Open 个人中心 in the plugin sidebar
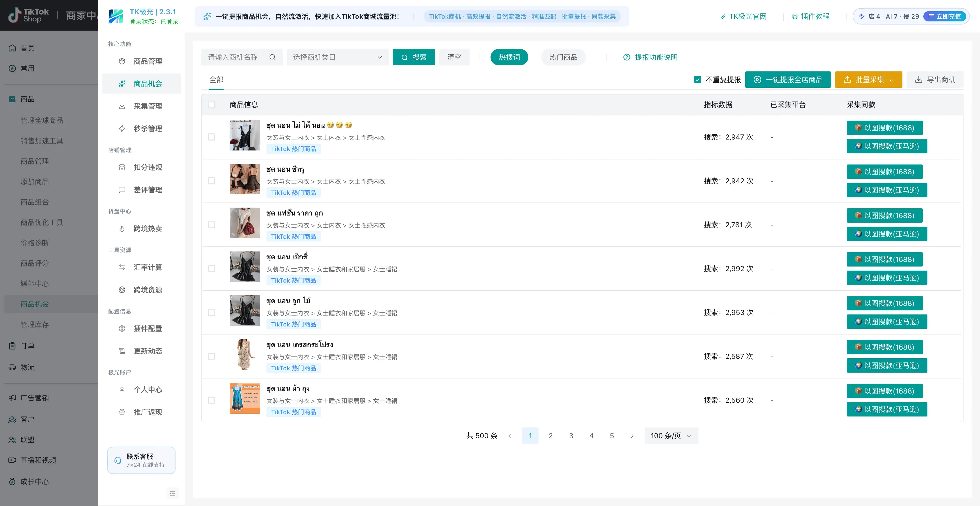 coord(141,390)
